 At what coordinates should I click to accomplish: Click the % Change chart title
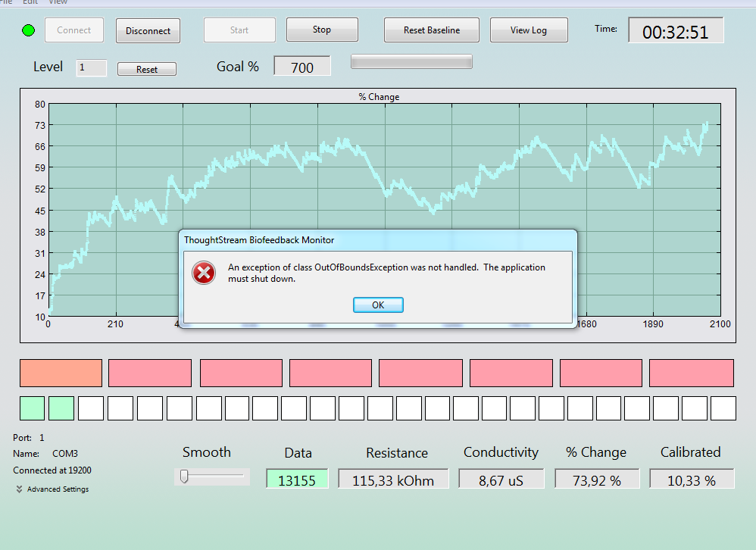pyautogui.click(x=379, y=97)
